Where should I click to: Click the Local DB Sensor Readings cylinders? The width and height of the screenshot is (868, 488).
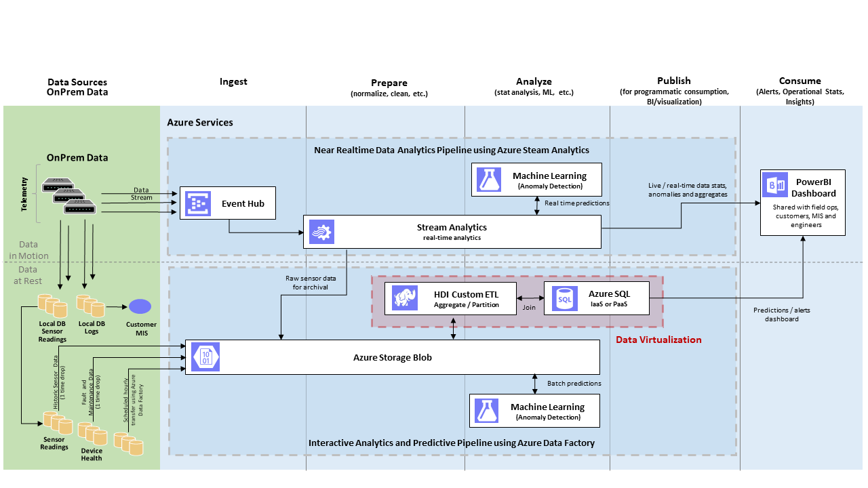coord(53,306)
